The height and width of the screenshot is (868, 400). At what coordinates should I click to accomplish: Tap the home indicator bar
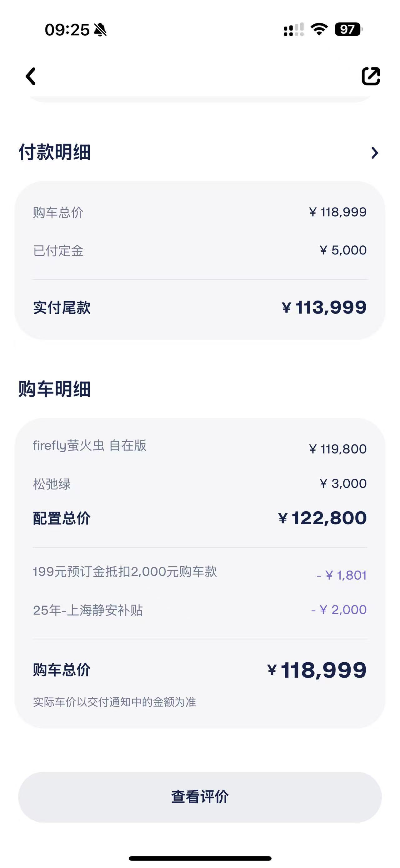coord(200,858)
